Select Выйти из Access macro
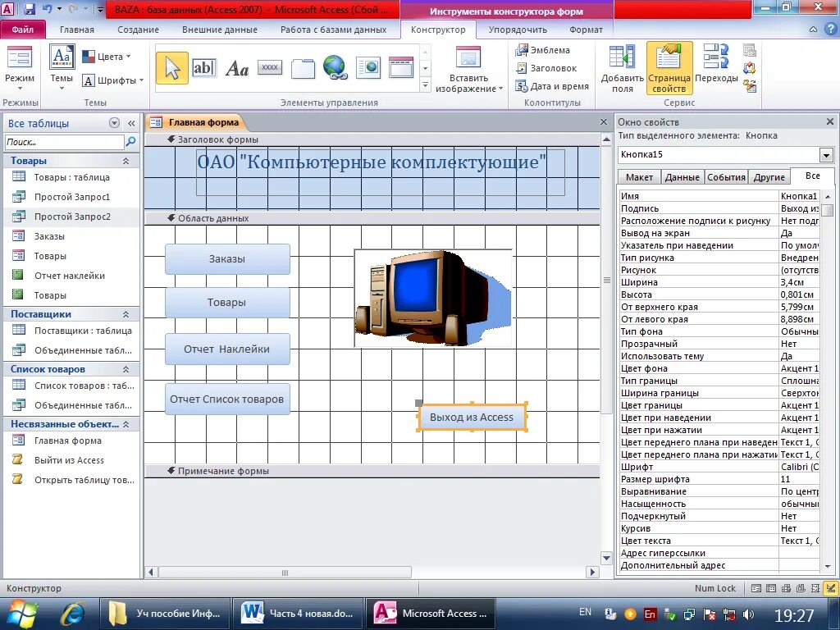 (72, 460)
